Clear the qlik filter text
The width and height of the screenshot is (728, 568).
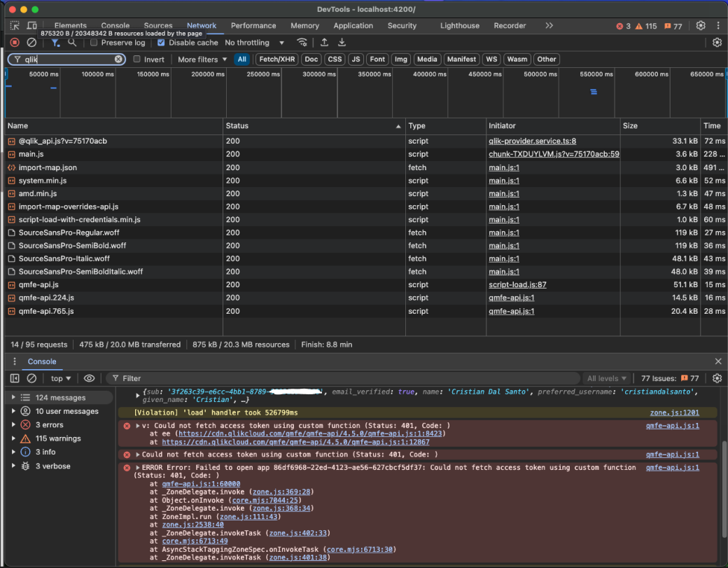[119, 60]
